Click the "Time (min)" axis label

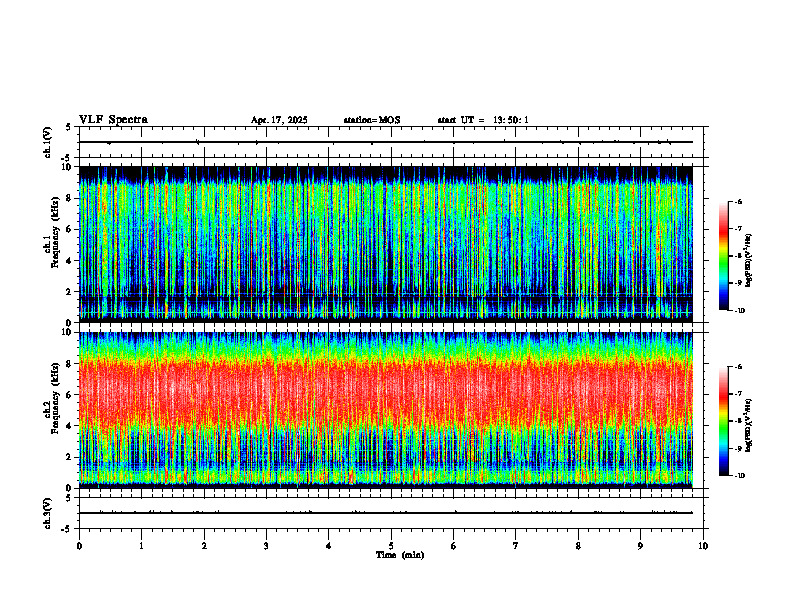pos(400,555)
